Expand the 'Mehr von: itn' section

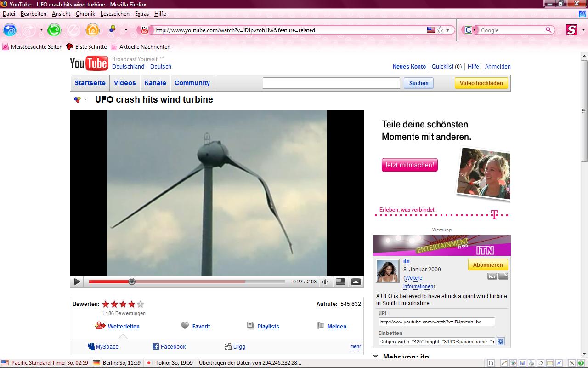click(376, 356)
